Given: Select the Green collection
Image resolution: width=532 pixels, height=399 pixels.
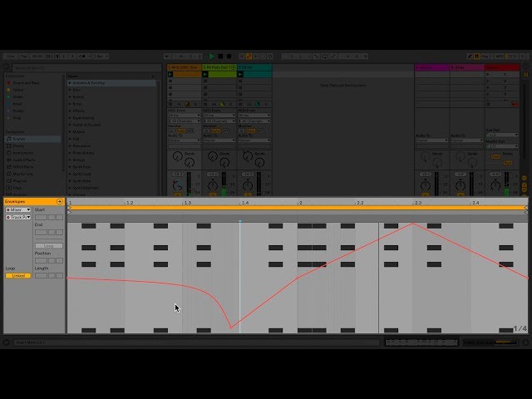Looking at the screenshot, I should (16, 96).
